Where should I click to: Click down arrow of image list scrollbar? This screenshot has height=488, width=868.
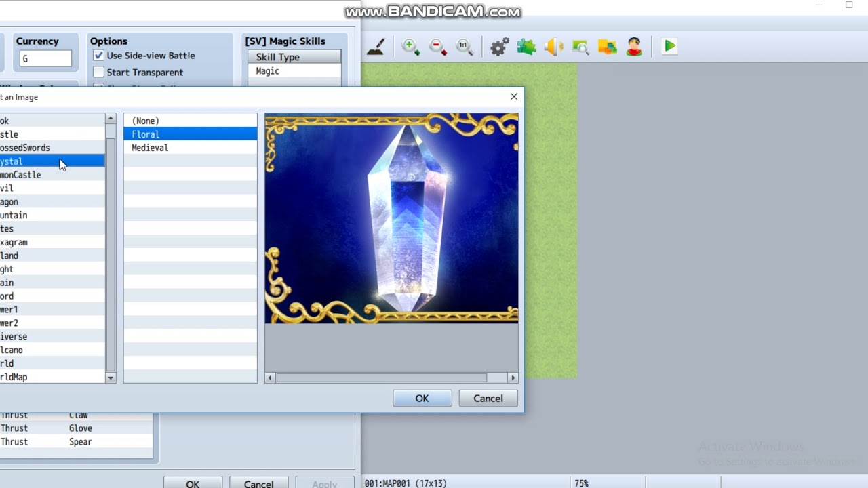click(111, 378)
